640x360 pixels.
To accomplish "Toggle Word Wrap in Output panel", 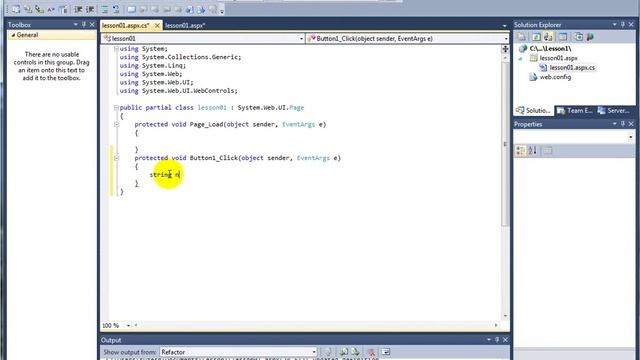I will click(386, 352).
